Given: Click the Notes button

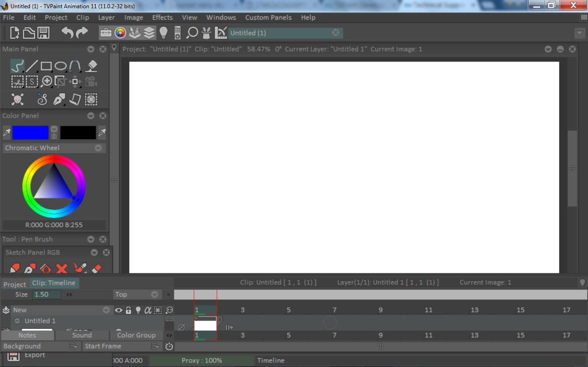Looking at the screenshot, I should click(27, 335).
